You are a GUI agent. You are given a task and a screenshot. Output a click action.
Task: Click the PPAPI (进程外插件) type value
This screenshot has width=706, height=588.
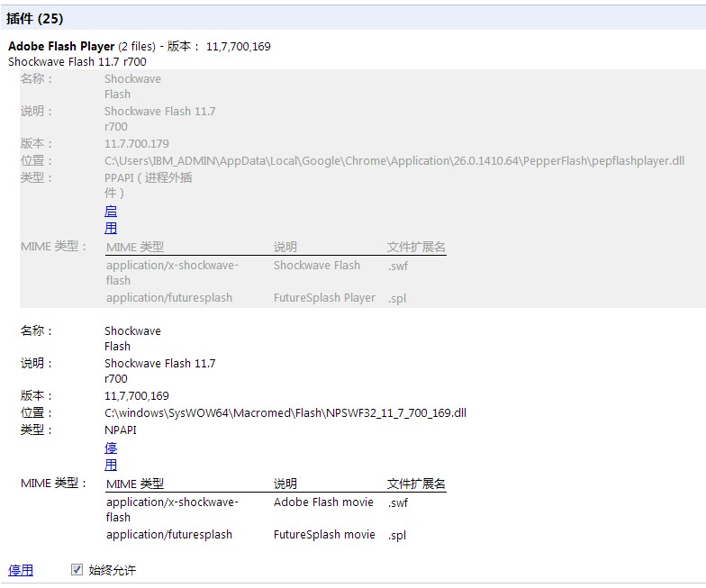point(148,185)
